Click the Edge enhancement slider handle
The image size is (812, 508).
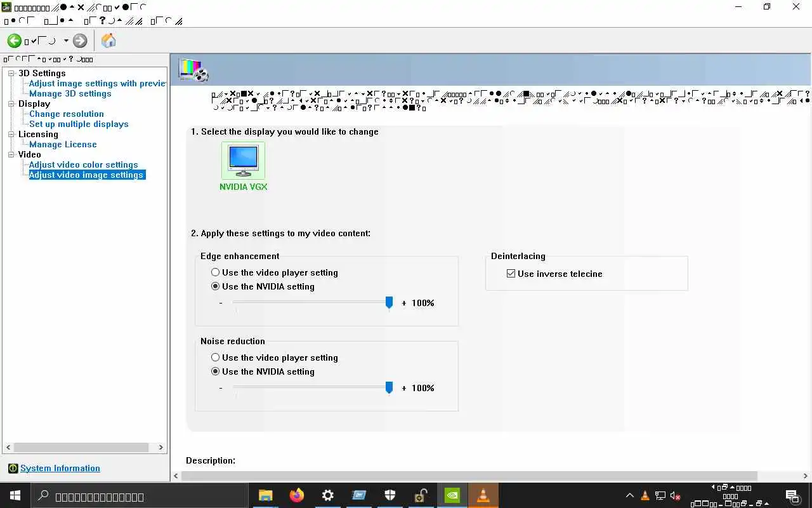point(390,303)
